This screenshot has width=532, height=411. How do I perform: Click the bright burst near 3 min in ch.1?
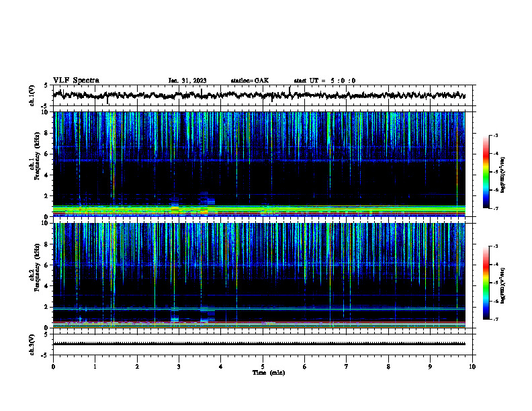pyautogui.click(x=175, y=208)
